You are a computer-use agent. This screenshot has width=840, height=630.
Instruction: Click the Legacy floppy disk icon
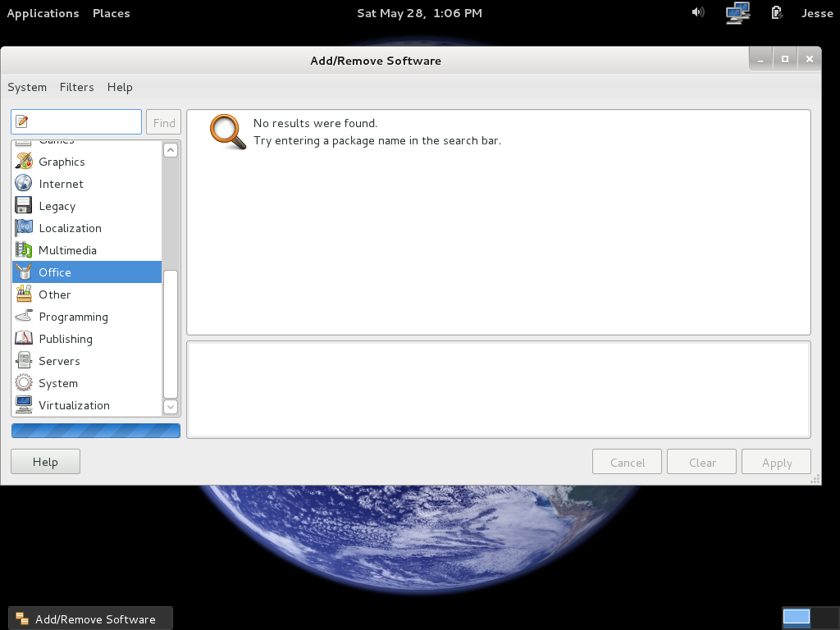pyautogui.click(x=24, y=206)
